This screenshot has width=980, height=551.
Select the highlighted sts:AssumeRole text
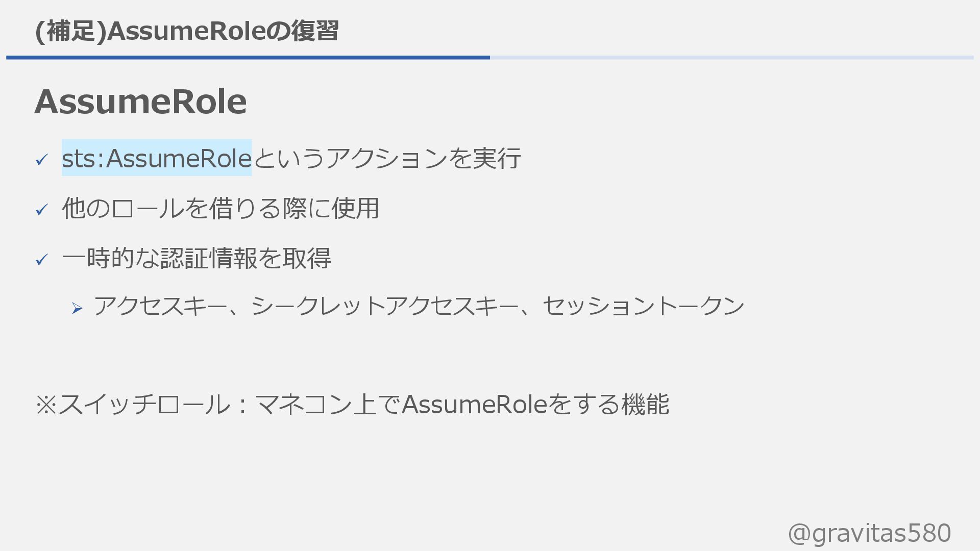(157, 158)
